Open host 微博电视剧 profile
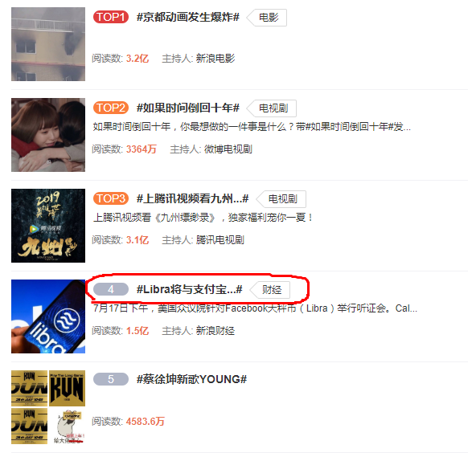Viewport: 476px width, 453px height. pos(228,149)
